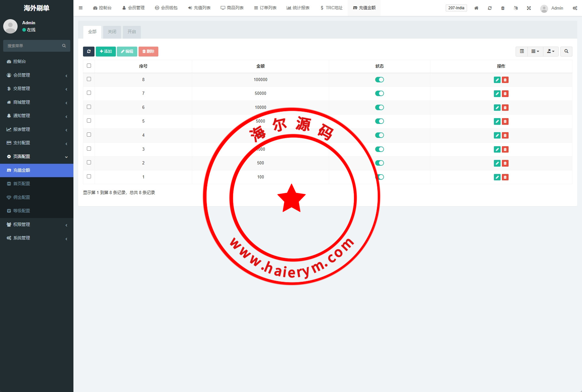Open the export dropdown in table toolbar
The image size is (582, 392).
click(551, 51)
